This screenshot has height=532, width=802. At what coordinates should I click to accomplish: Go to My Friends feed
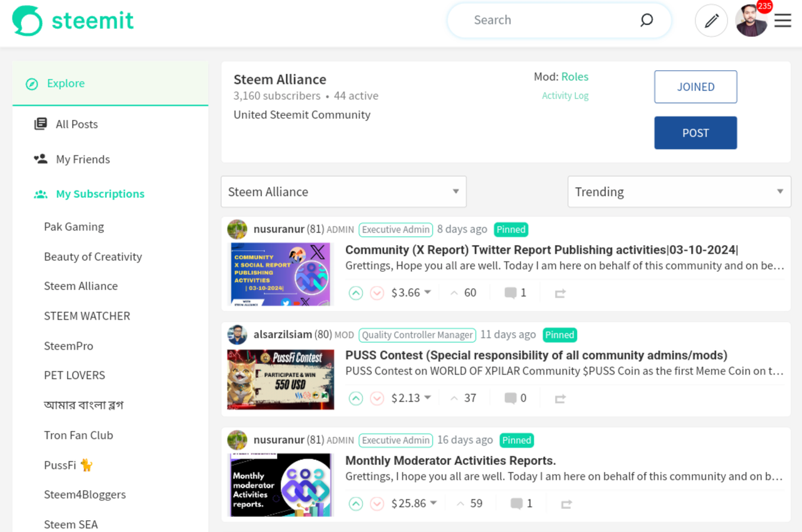[83, 159]
